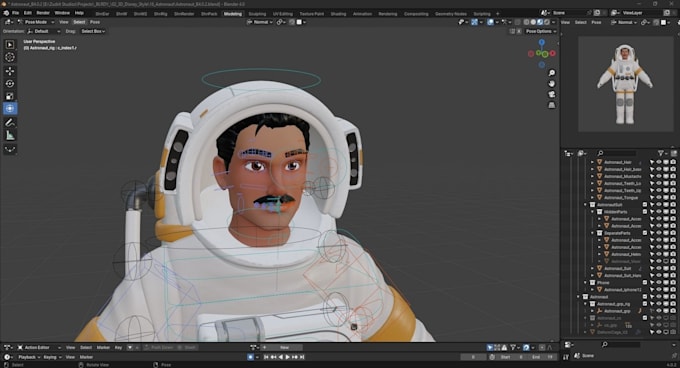
Task: Toggle eye icon for Astronaut_Suit row
Action: pos(659,268)
